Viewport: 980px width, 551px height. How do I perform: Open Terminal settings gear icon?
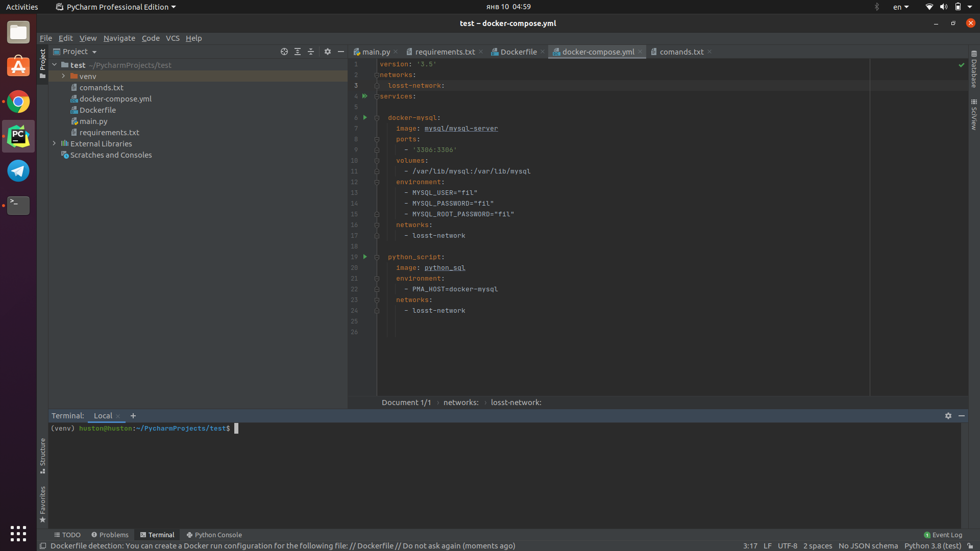click(x=948, y=416)
